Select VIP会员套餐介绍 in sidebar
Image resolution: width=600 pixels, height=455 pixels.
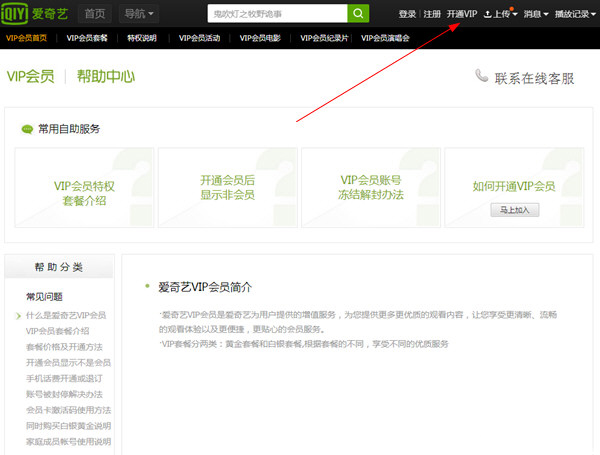pyautogui.click(x=57, y=331)
